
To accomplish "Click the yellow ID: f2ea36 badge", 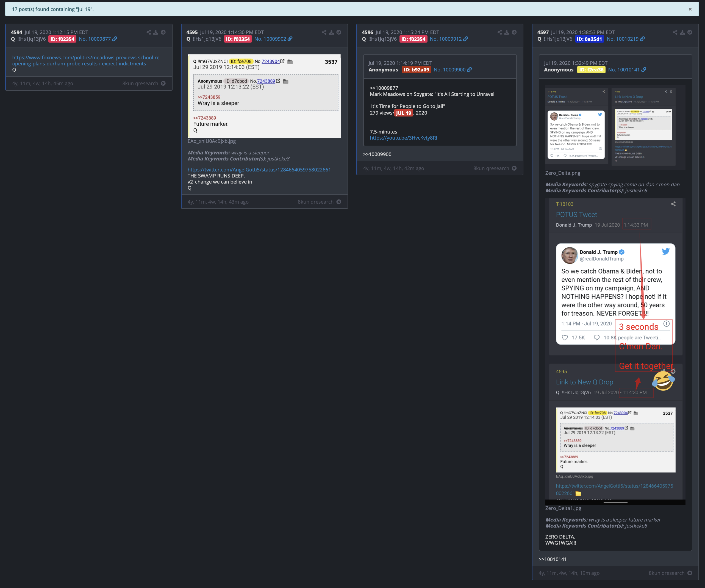I will (591, 70).
